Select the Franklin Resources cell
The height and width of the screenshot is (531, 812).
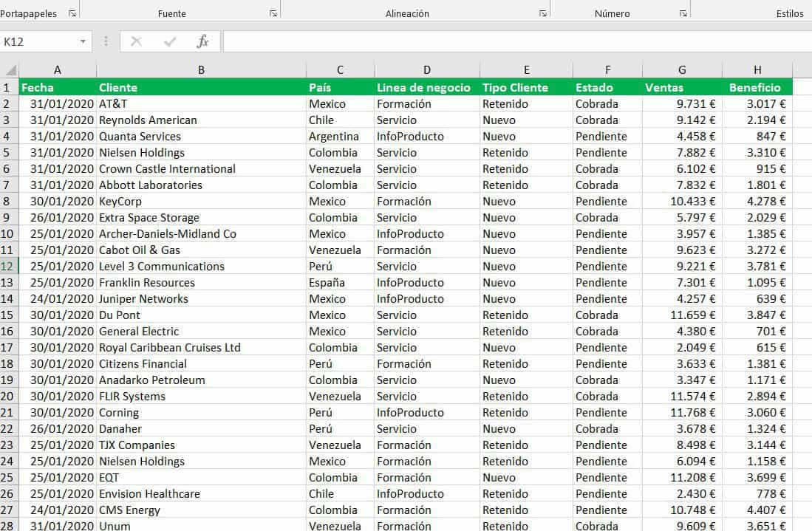click(x=202, y=283)
